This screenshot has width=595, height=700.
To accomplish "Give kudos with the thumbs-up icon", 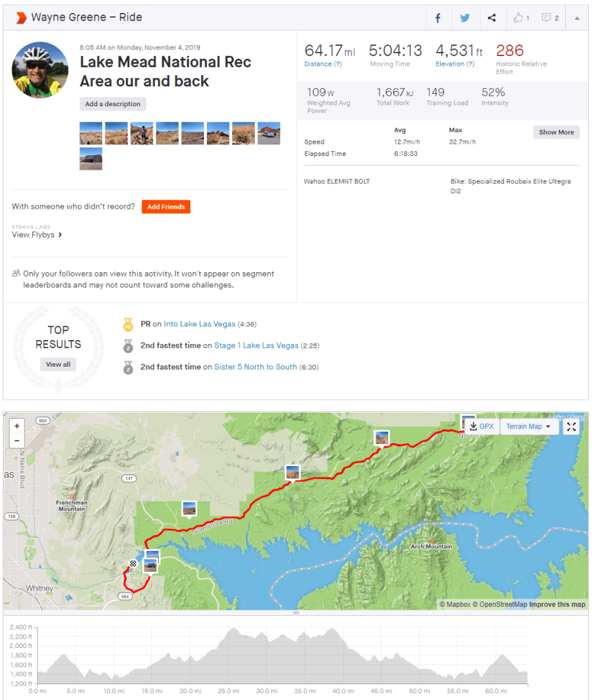I will pyautogui.click(x=520, y=18).
